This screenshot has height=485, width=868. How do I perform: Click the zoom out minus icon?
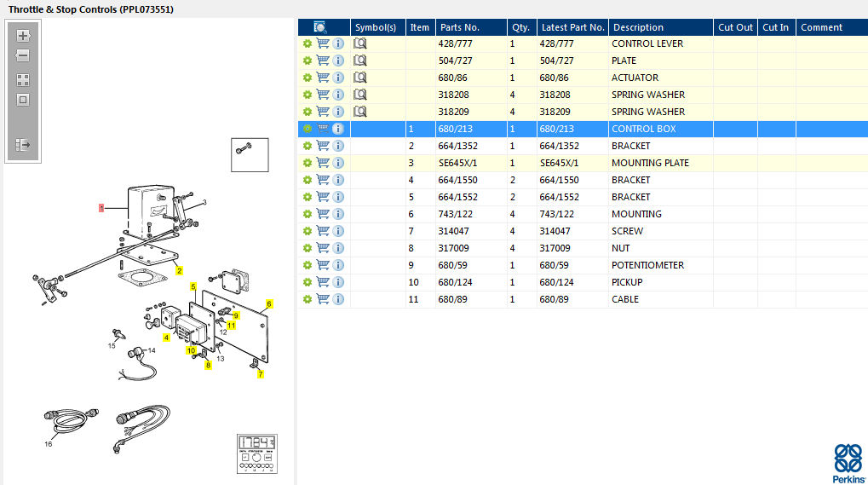pyautogui.click(x=23, y=55)
